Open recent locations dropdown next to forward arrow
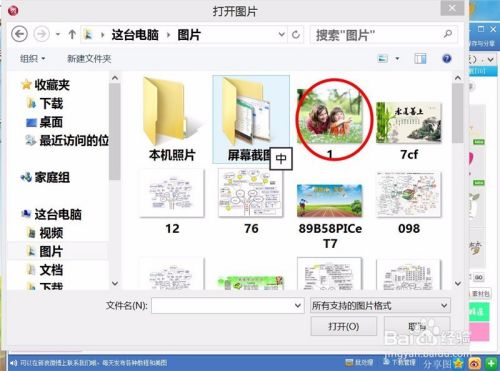The height and width of the screenshot is (371, 500). 58,34
